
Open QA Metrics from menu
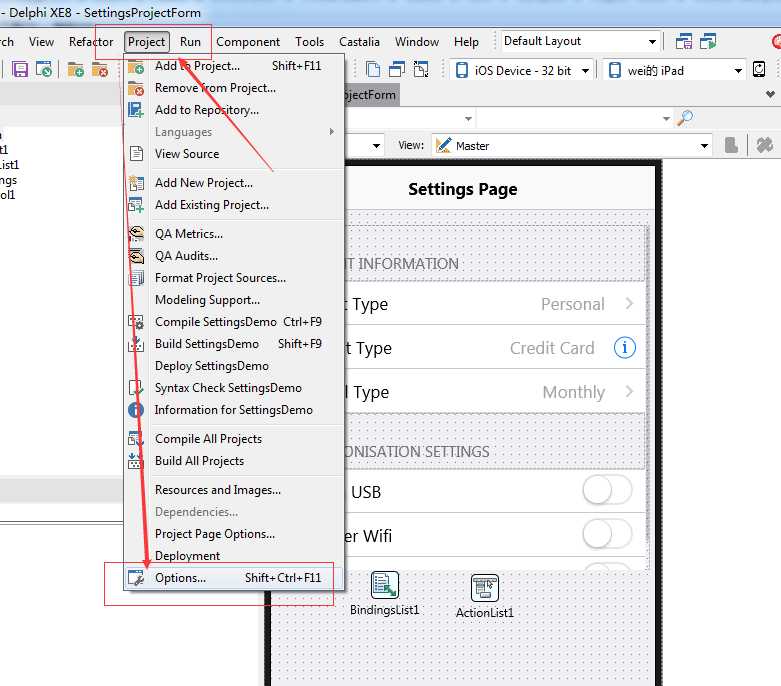coord(234,234)
